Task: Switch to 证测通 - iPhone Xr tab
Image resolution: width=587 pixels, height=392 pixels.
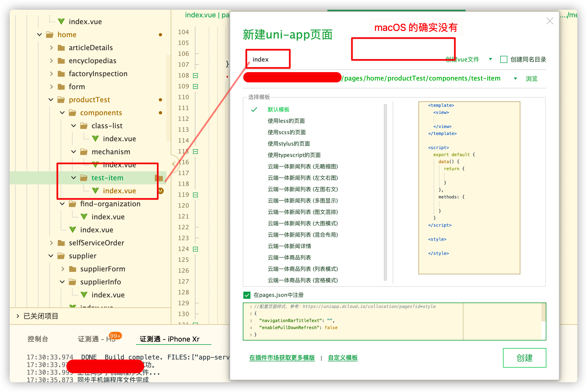Action: 169,339
